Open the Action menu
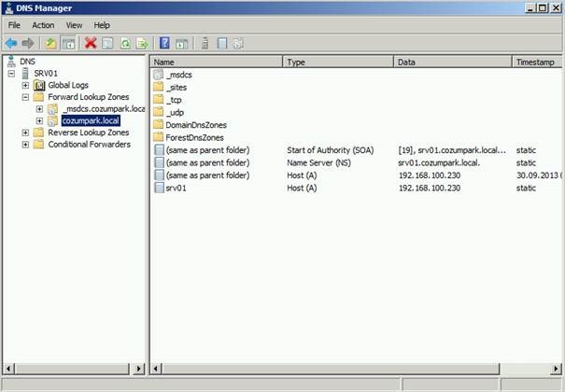565x392 pixels. 43,25
